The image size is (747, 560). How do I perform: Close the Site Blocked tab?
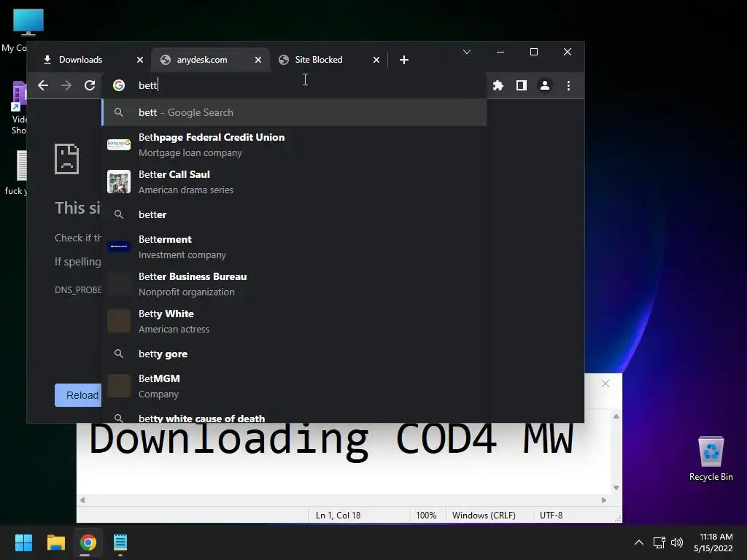376,60
